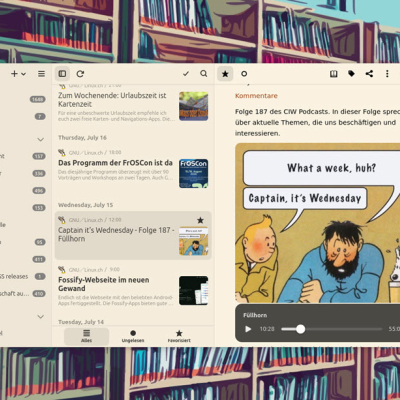Screen dimensions: 400x400
Task: Click the podcast playback position slider
Action: 332,329
